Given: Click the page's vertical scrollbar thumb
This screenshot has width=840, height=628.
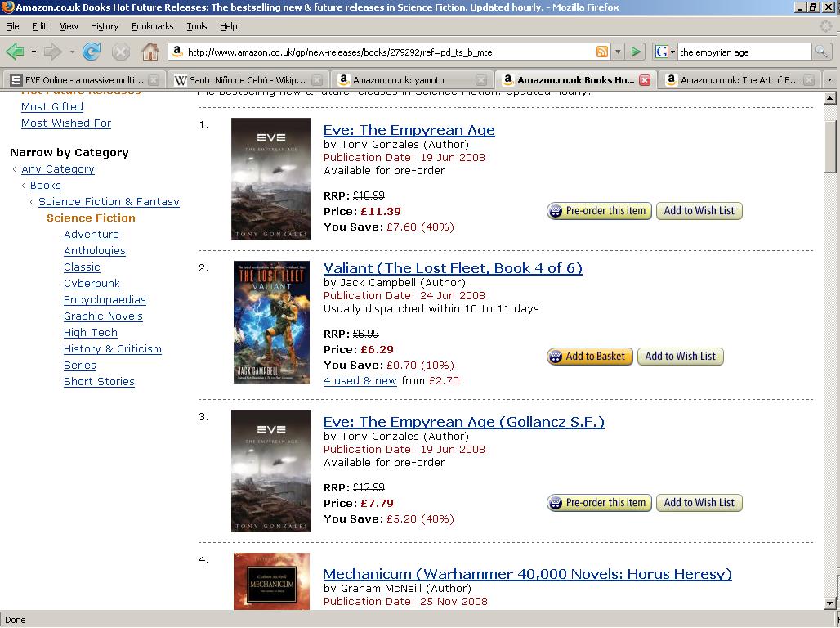Looking at the screenshot, I should point(830,146).
